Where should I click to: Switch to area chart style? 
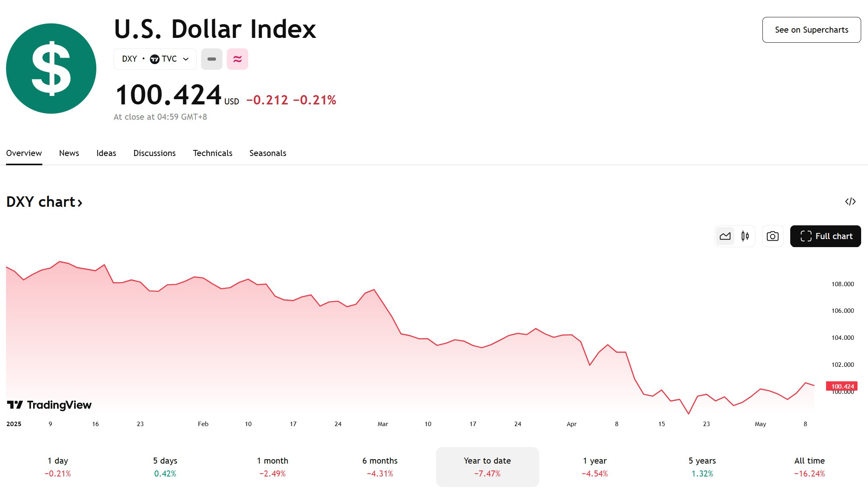pos(725,236)
